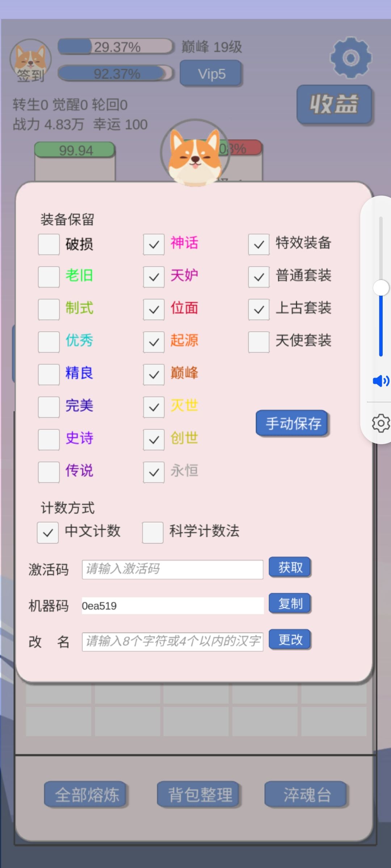The height and width of the screenshot is (868, 391).
Task: Focus the 激活码 input field
Action: click(173, 569)
